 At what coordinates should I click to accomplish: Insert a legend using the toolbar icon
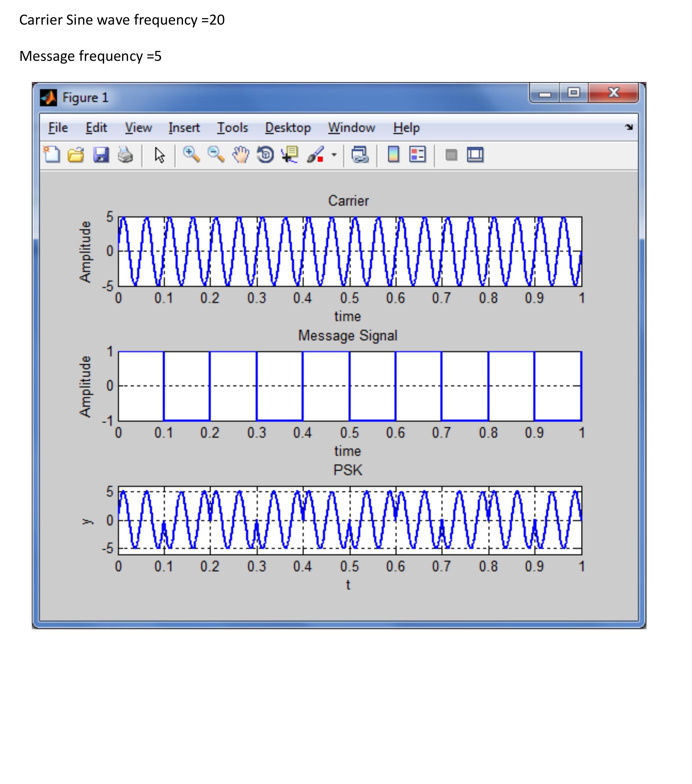417,155
